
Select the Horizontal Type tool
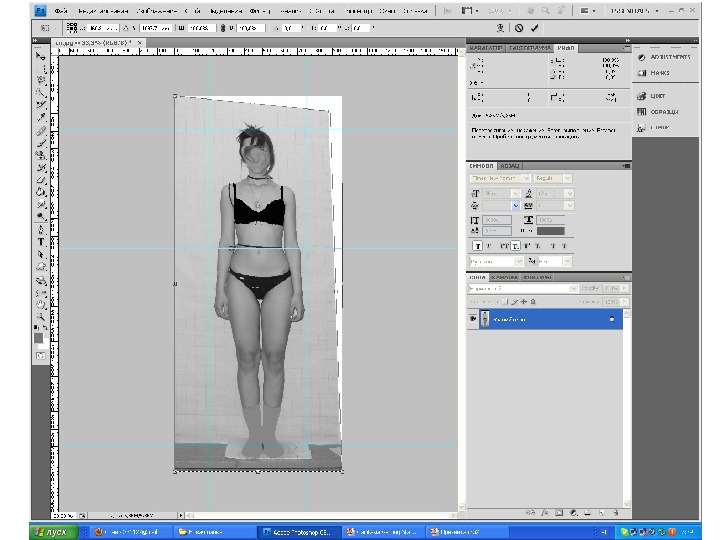point(41,242)
